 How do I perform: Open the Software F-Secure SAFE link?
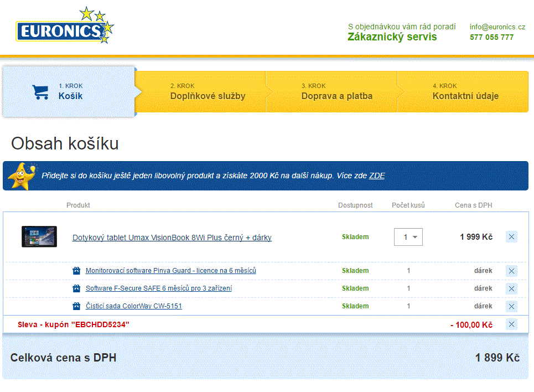click(x=159, y=288)
